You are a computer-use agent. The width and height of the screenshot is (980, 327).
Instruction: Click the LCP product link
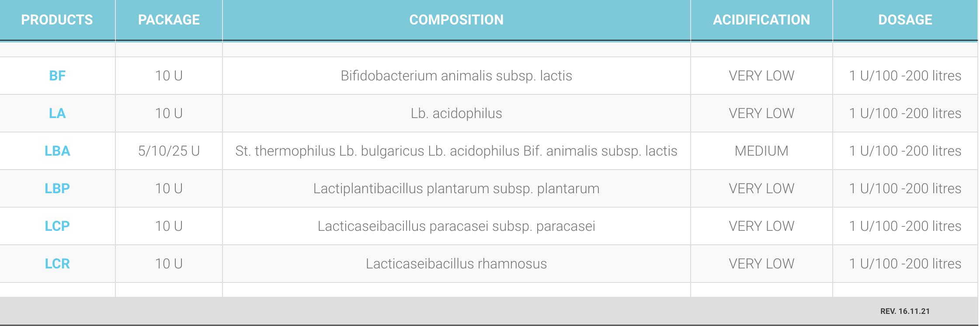point(57,226)
